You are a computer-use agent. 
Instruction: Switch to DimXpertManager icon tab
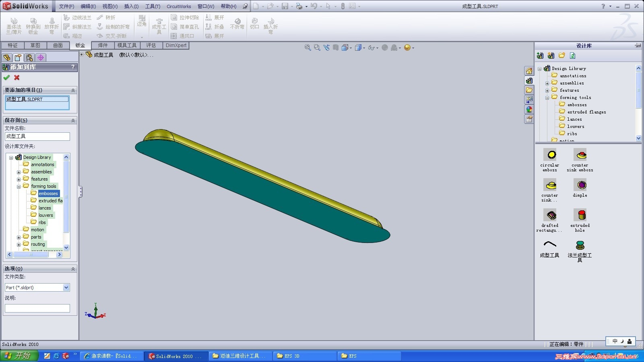[41, 58]
